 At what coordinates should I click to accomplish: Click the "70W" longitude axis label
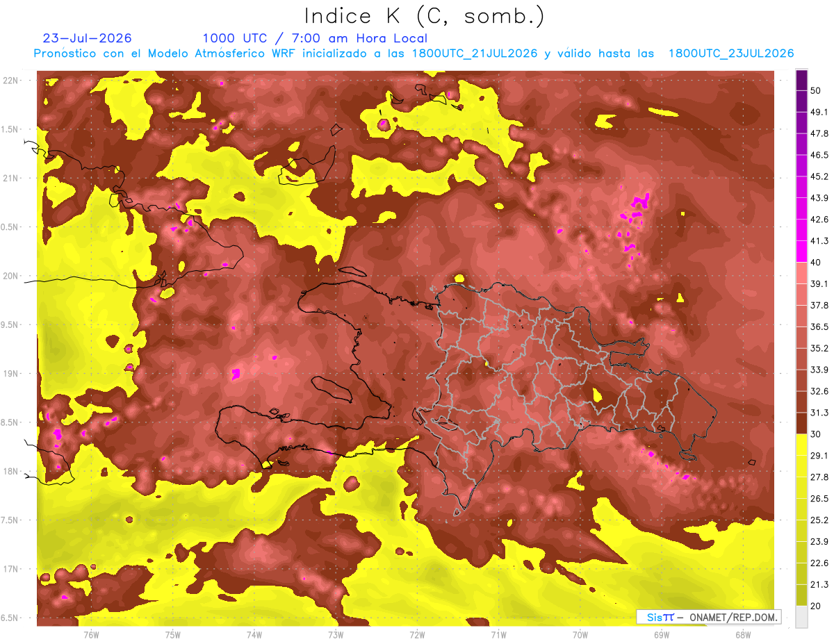point(580,634)
